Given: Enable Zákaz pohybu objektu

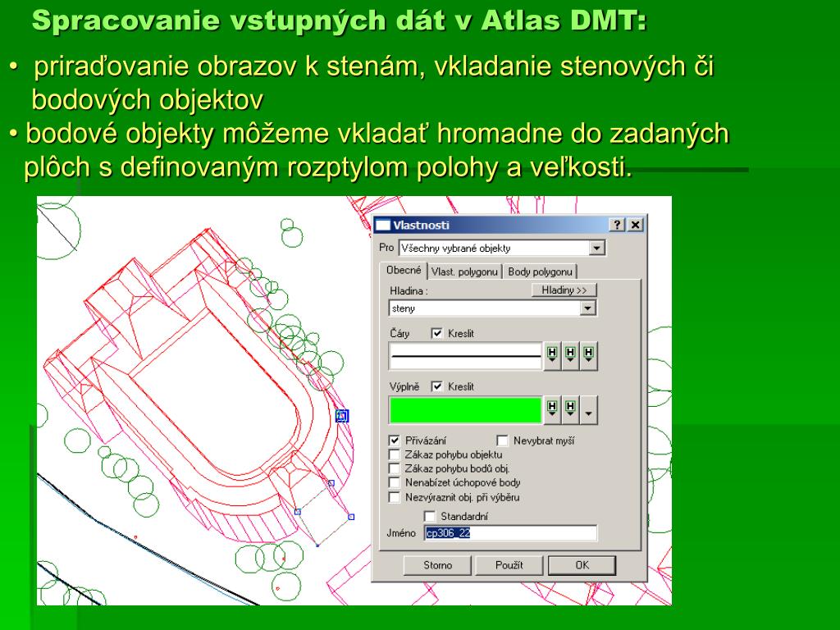Looking at the screenshot, I should tap(395, 454).
